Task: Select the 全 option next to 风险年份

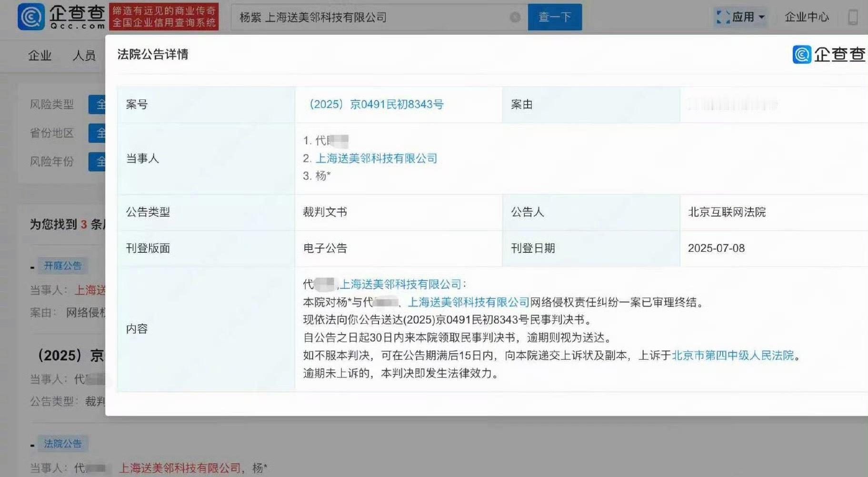Action: pos(97,161)
